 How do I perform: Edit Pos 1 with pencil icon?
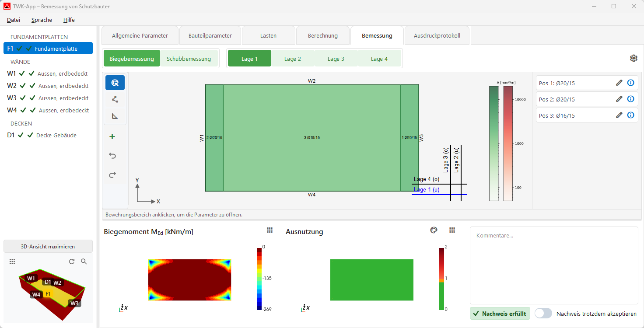point(619,83)
